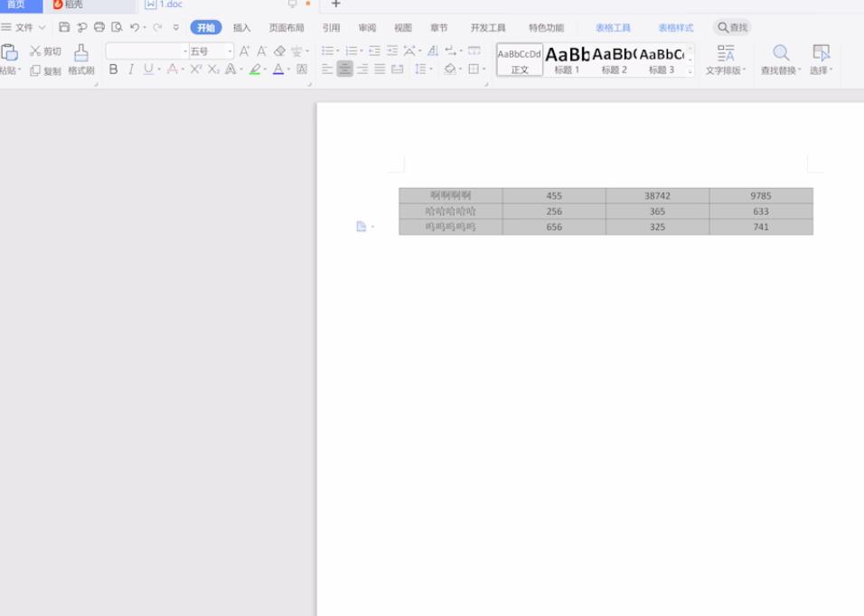Click the Copy (复制) icon
The width and height of the screenshot is (864, 616).
coord(35,70)
